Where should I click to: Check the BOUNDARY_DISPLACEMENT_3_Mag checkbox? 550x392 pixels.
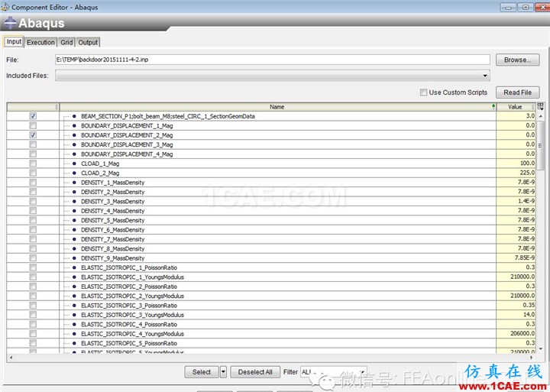click(33, 144)
